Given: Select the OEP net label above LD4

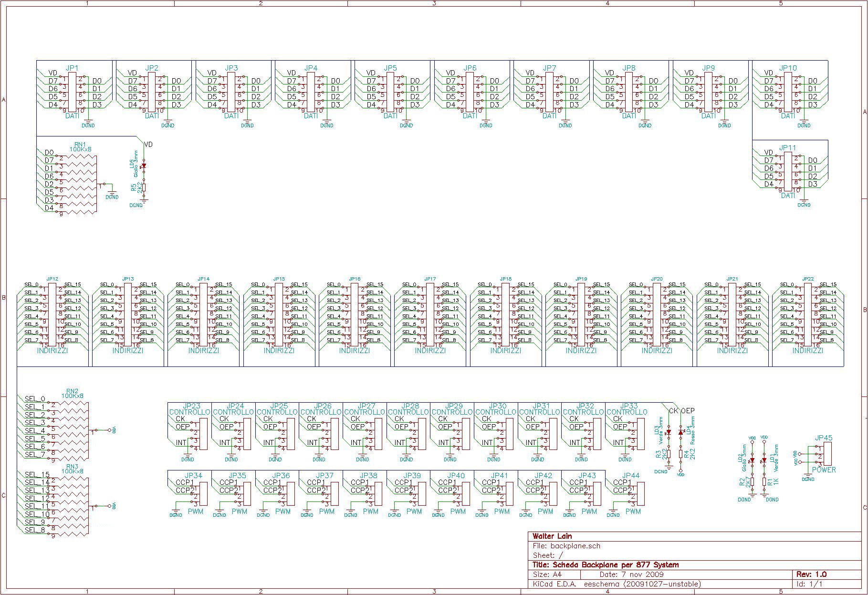Looking at the screenshot, I should coord(688,411).
